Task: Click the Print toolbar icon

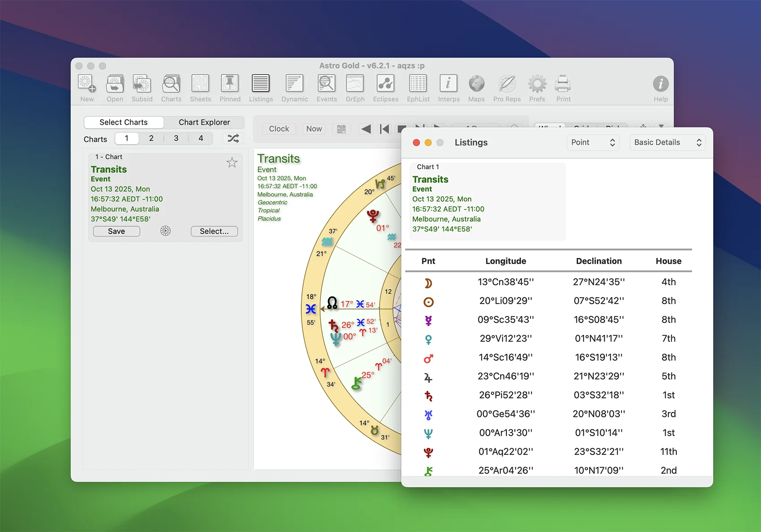Action: pos(563,88)
